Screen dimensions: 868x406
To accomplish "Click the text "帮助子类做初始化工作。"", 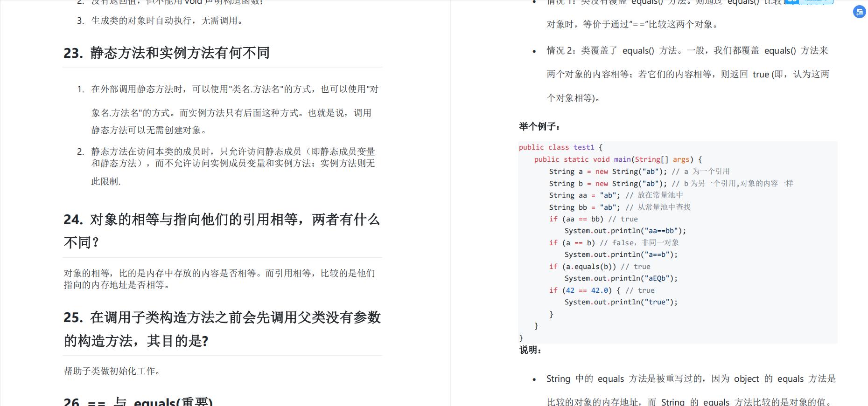I will coord(112,371).
